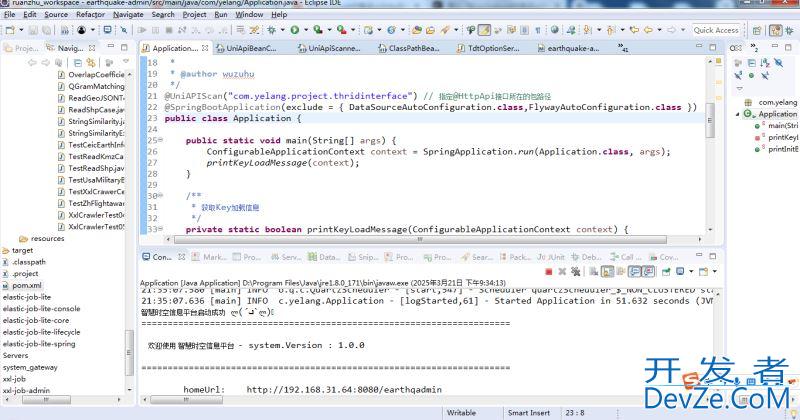Open the Navigator View Menu triangle
The width and height of the screenshot is (800, 420).
[126, 62]
